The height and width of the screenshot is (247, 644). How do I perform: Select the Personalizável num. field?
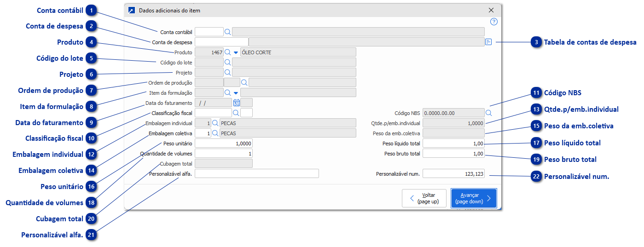453,173
